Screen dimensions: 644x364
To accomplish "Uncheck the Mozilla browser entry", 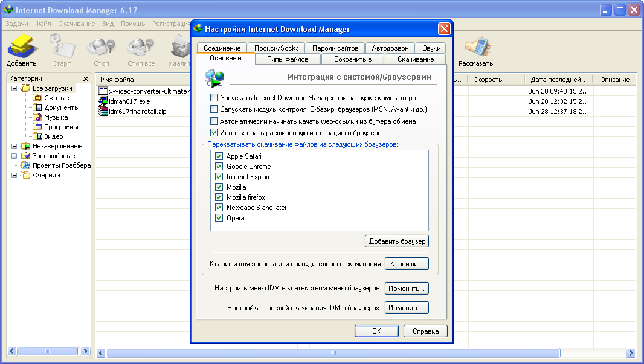I will click(x=219, y=187).
